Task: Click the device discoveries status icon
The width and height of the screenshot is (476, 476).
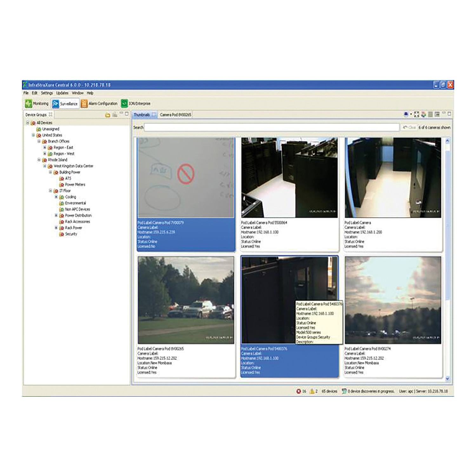Action: [x=344, y=391]
